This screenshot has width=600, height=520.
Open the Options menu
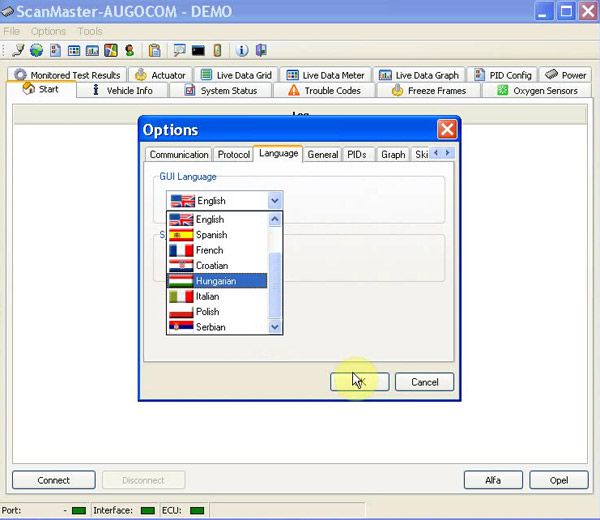coord(48,31)
